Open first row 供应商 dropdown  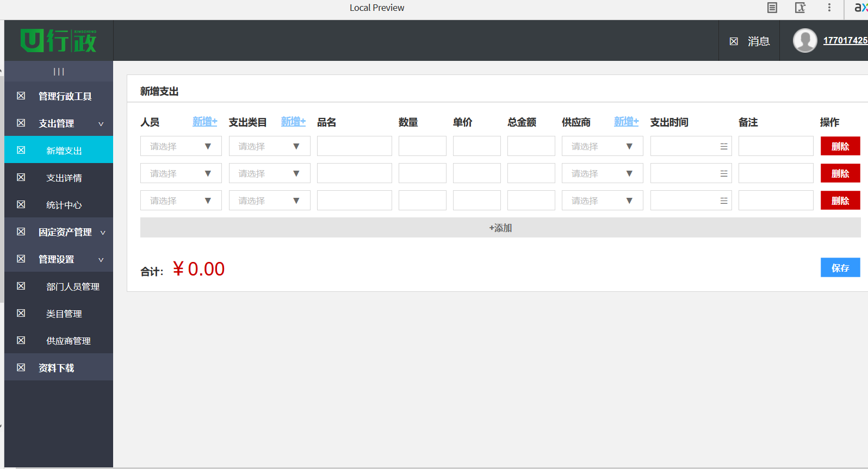pos(603,146)
